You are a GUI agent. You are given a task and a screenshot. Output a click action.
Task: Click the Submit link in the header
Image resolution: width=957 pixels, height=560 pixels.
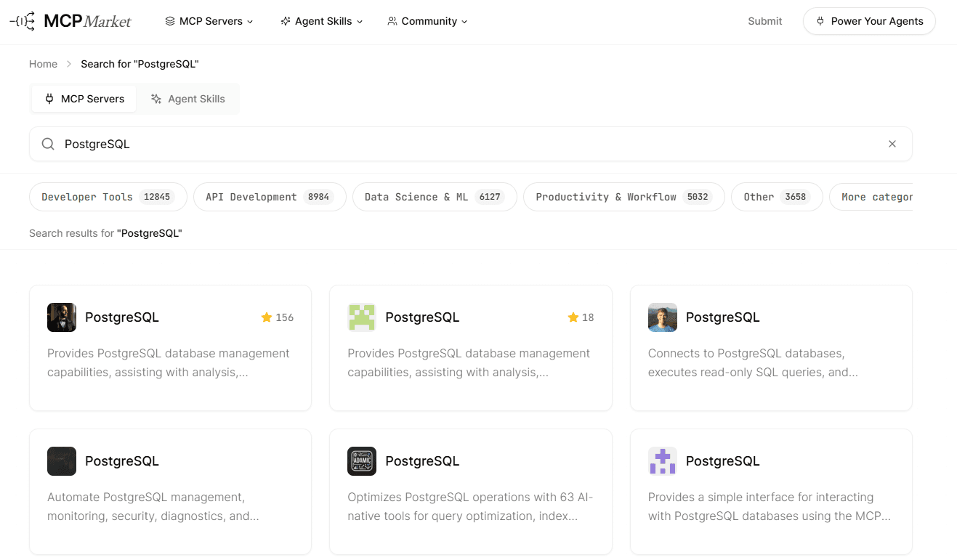click(x=764, y=21)
